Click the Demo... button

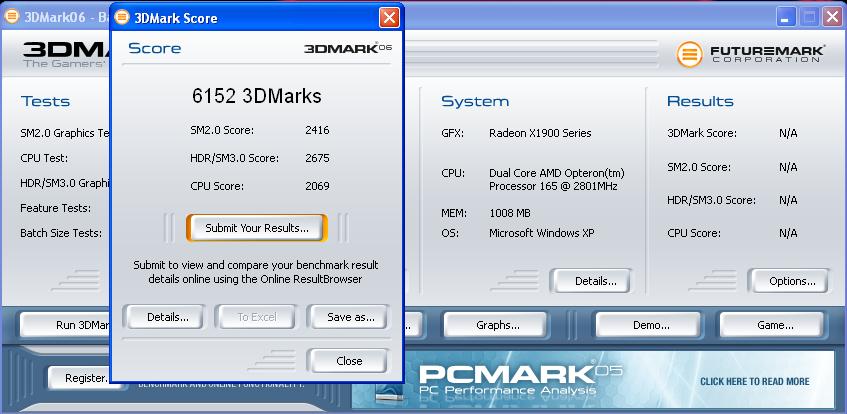point(647,325)
